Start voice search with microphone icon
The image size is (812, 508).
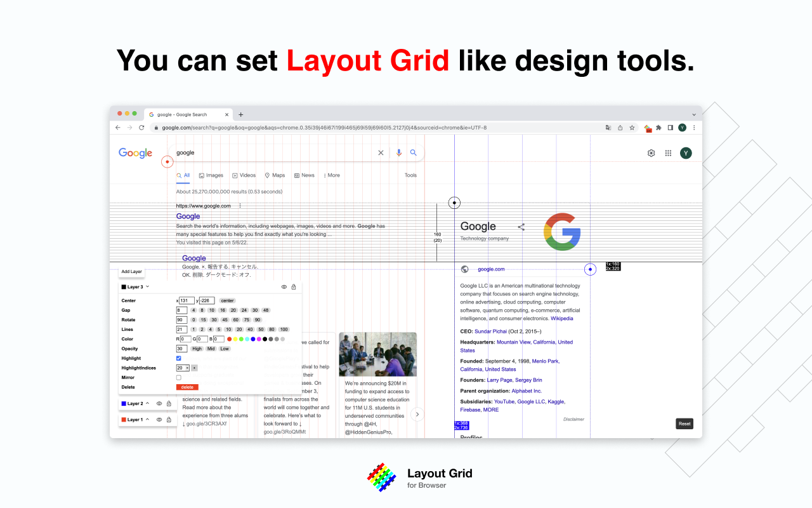pos(399,152)
